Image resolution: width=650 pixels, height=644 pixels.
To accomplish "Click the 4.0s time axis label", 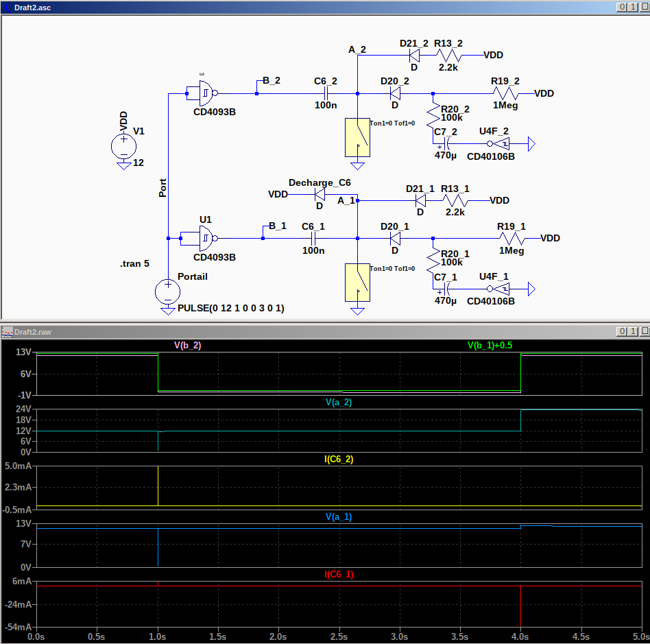I will [x=520, y=637].
